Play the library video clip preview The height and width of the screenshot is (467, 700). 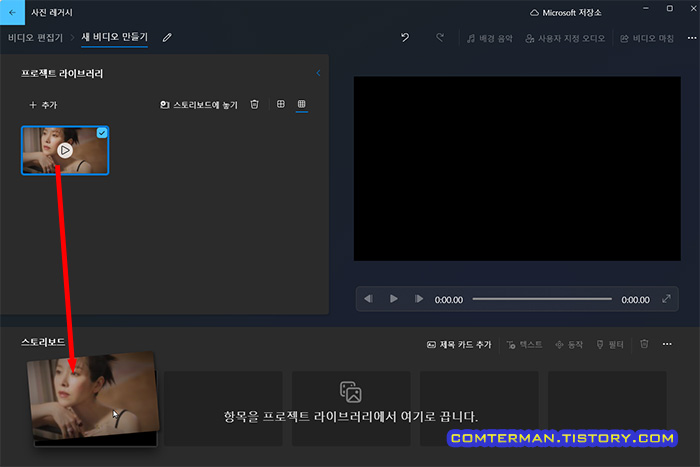(x=65, y=150)
